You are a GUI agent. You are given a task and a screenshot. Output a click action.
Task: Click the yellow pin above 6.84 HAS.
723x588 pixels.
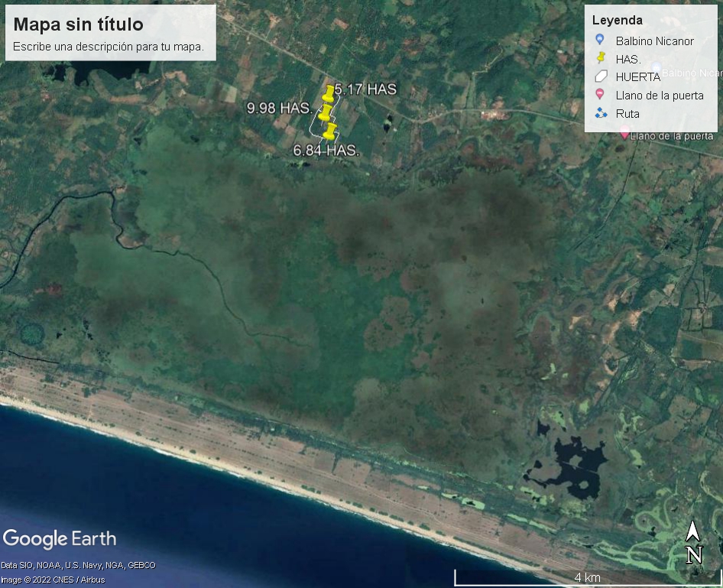329,131
